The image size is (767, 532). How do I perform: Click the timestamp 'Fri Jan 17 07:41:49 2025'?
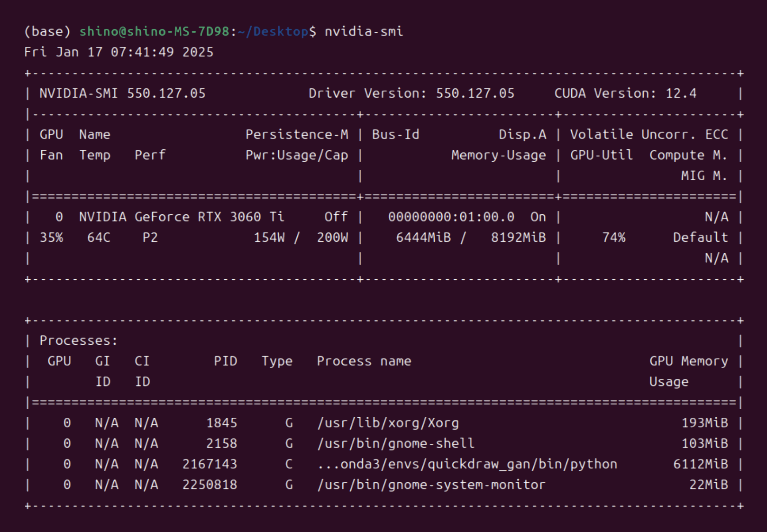pyautogui.click(x=119, y=52)
